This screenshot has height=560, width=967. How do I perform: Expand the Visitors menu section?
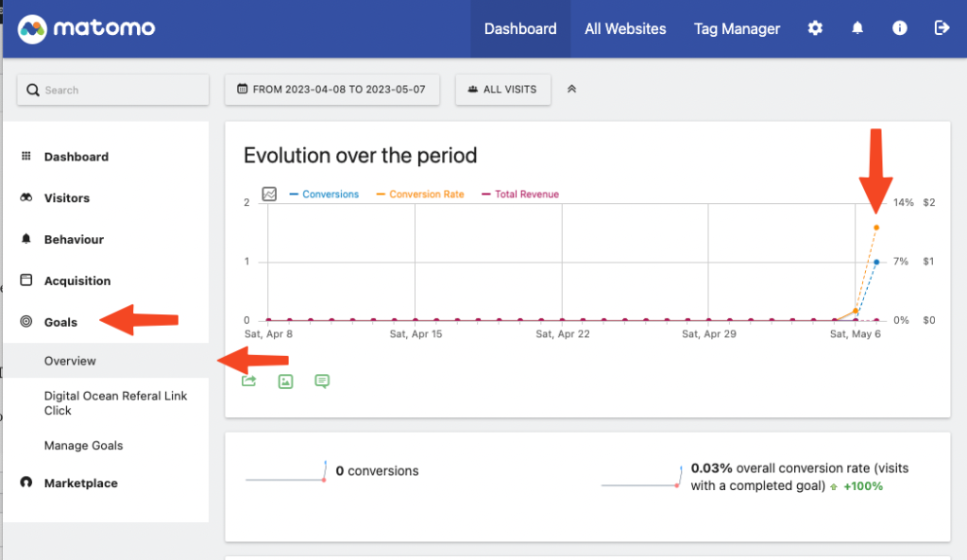[67, 198]
